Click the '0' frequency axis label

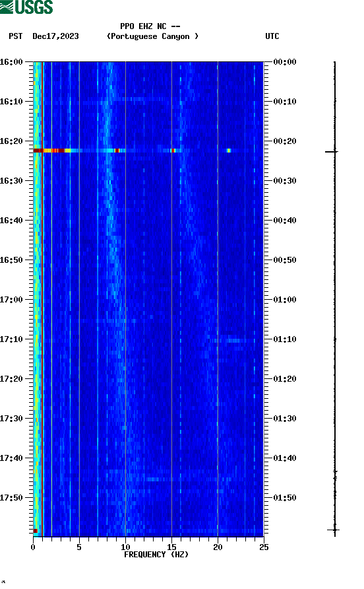[33, 547]
